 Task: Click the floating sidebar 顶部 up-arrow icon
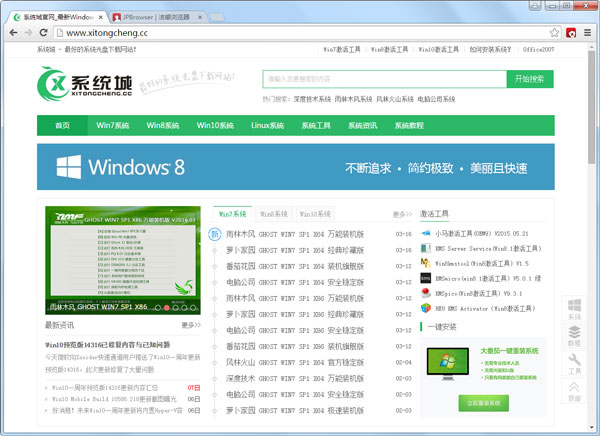click(x=574, y=391)
